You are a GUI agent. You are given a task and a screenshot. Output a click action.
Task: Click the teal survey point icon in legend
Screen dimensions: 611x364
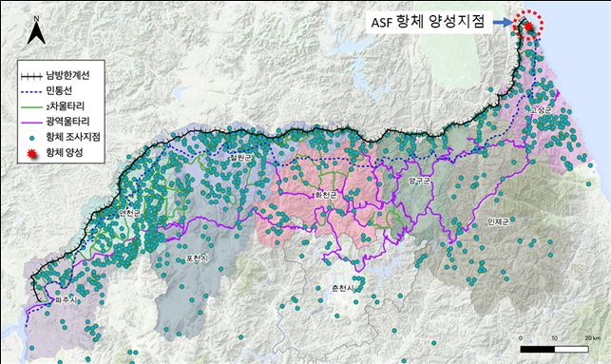[x=32, y=138]
